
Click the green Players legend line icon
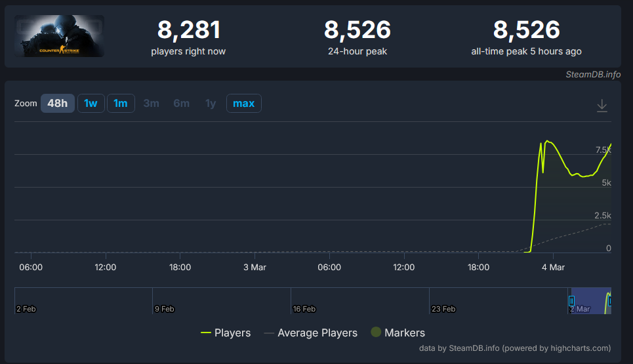click(206, 333)
